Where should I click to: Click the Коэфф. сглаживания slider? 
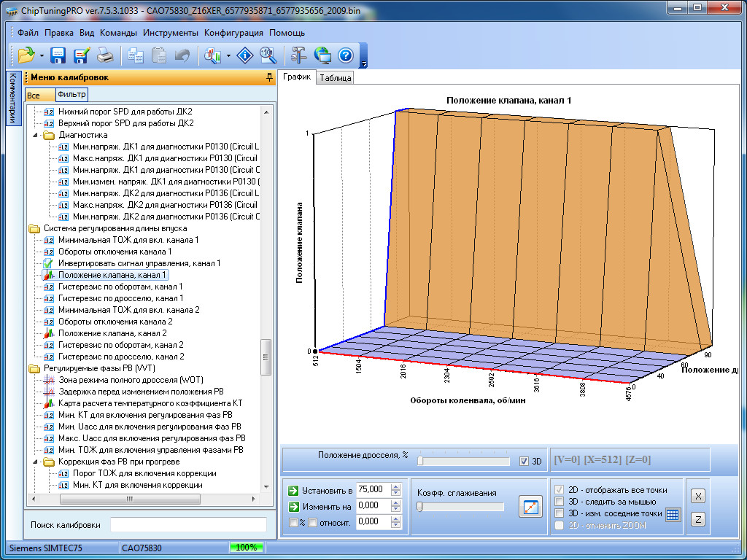[460, 507]
